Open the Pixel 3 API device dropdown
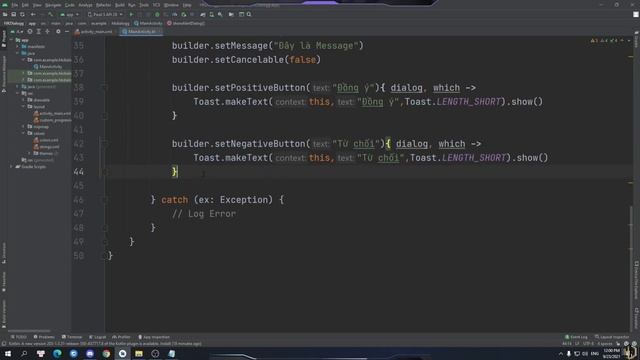Screen dimensions: 640x360 point(105,14)
